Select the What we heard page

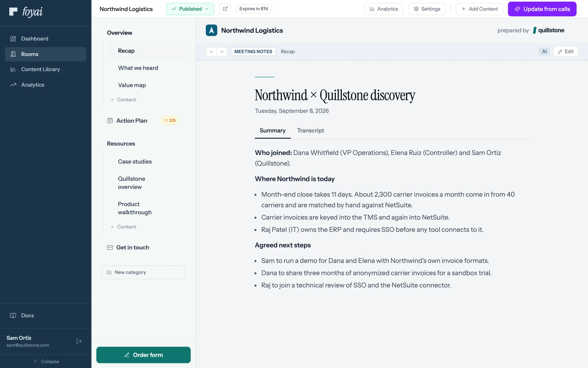pyautogui.click(x=149, y=68)
